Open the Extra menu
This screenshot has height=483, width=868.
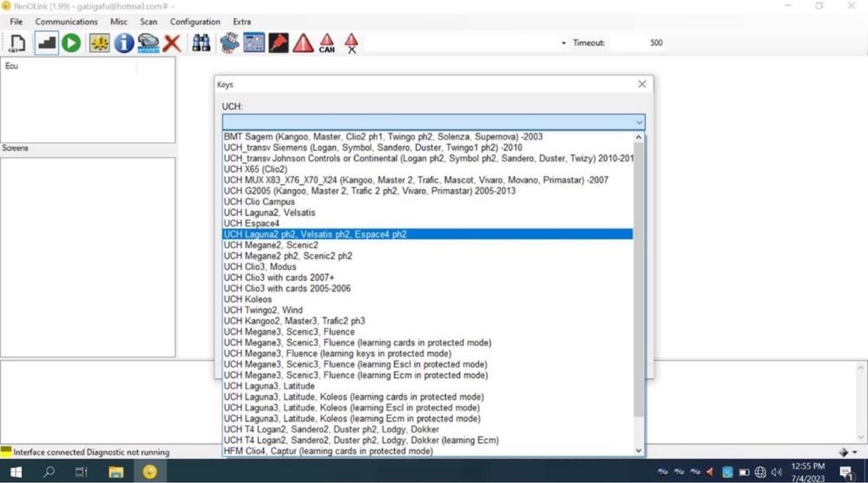(x=241, y=22)
